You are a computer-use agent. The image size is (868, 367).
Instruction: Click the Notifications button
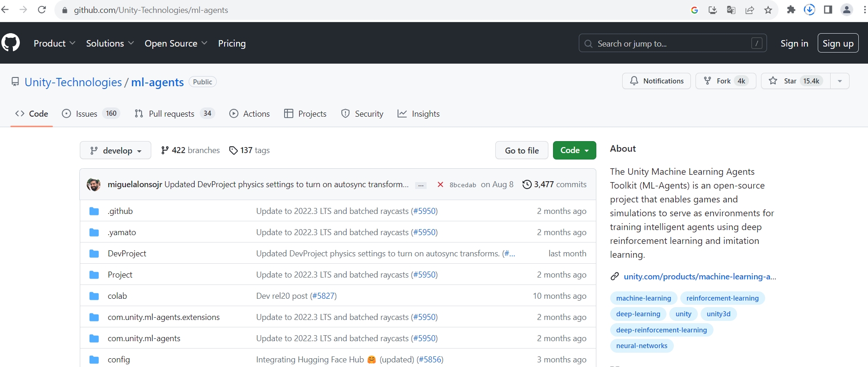tap(656, 81)
